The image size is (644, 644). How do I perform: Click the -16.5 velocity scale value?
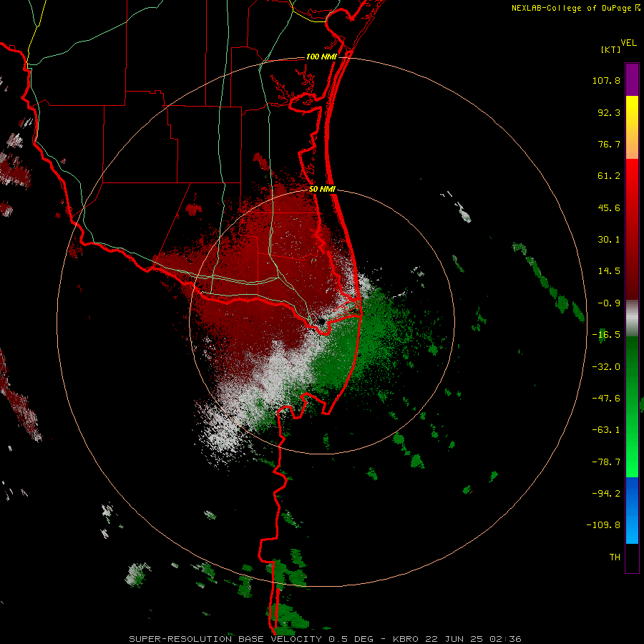(606, 335)
